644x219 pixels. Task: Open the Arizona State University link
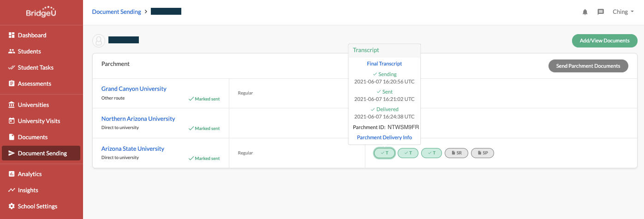click(133, 148)
